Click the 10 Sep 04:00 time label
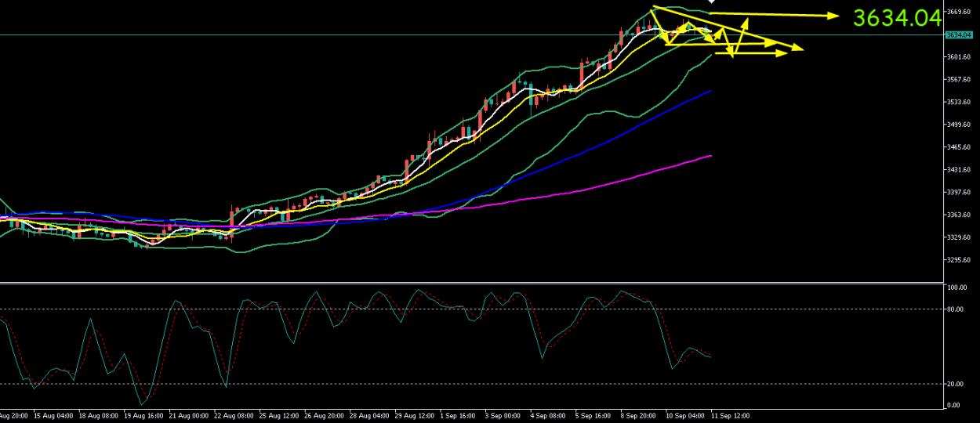This screenshot has width=980, height=423. tap(684, 417)
